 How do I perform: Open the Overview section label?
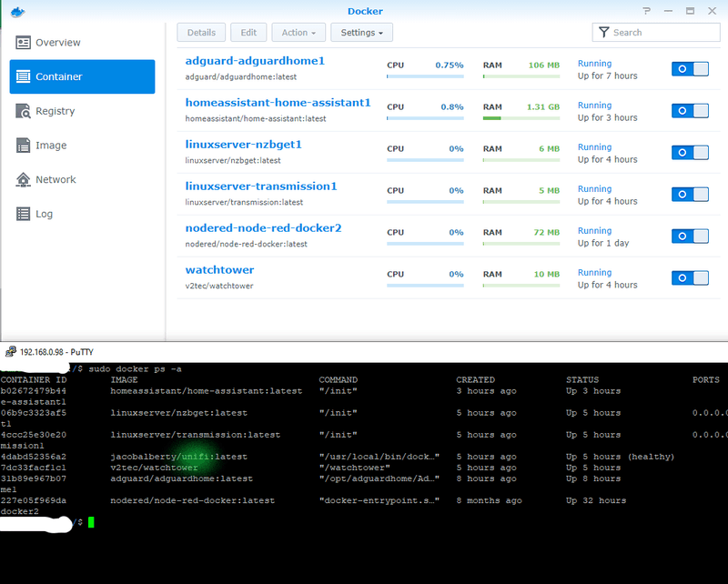tap(58, 43)
